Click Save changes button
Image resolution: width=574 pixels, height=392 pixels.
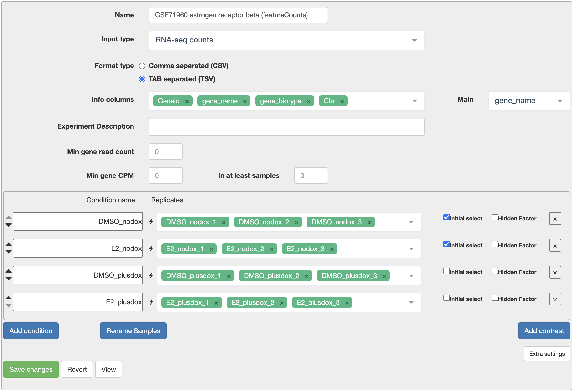[x=31, y=370]
